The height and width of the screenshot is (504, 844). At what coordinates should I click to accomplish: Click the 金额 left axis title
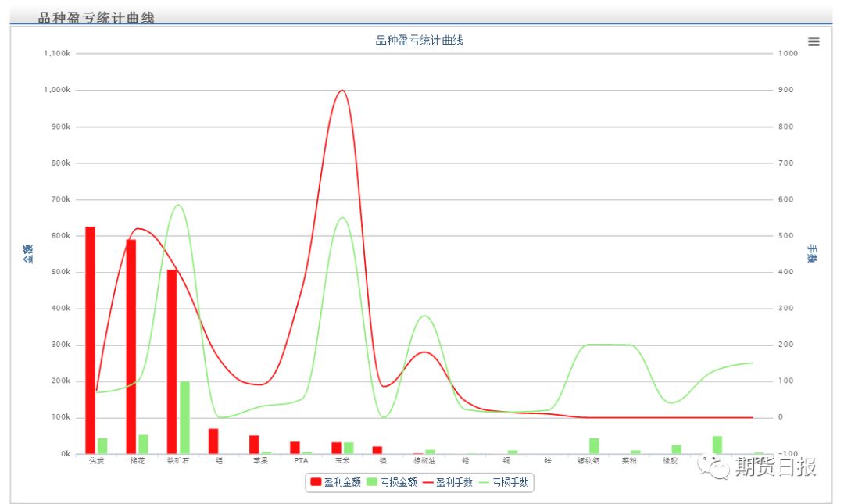pyautogui.click(x=28, y=254)
